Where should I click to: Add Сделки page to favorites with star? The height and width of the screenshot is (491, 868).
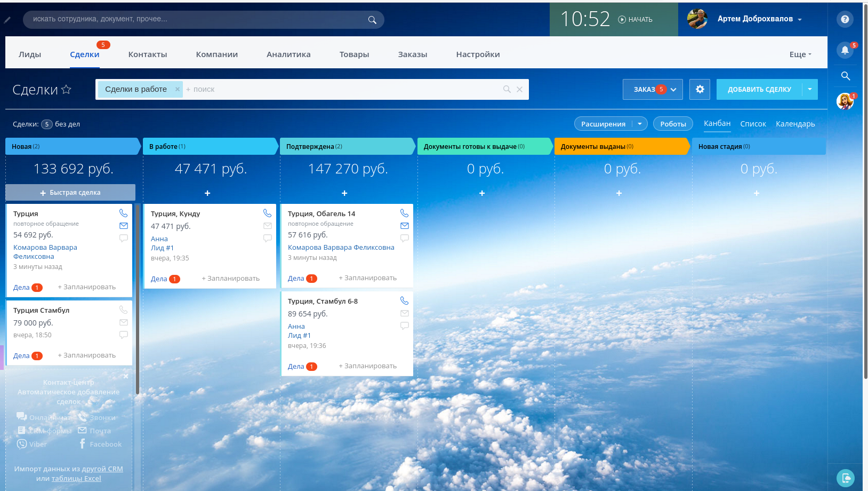coord(66,89)
